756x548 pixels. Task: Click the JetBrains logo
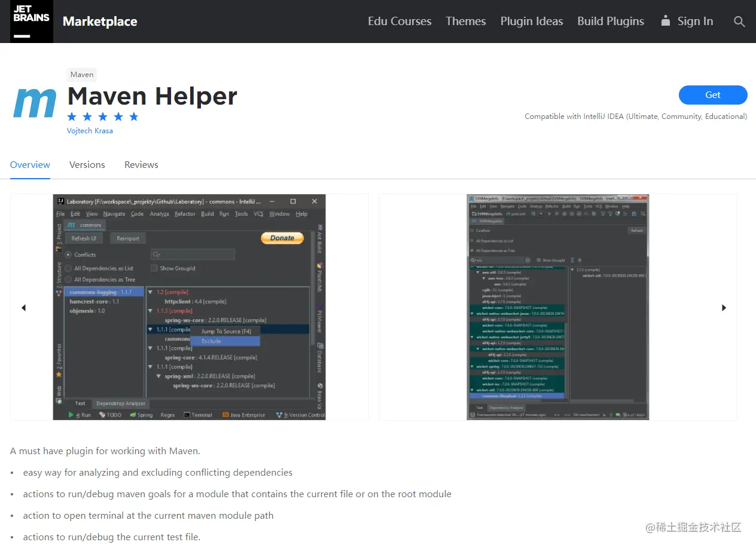pyautogui.click(x=32, y=22)
